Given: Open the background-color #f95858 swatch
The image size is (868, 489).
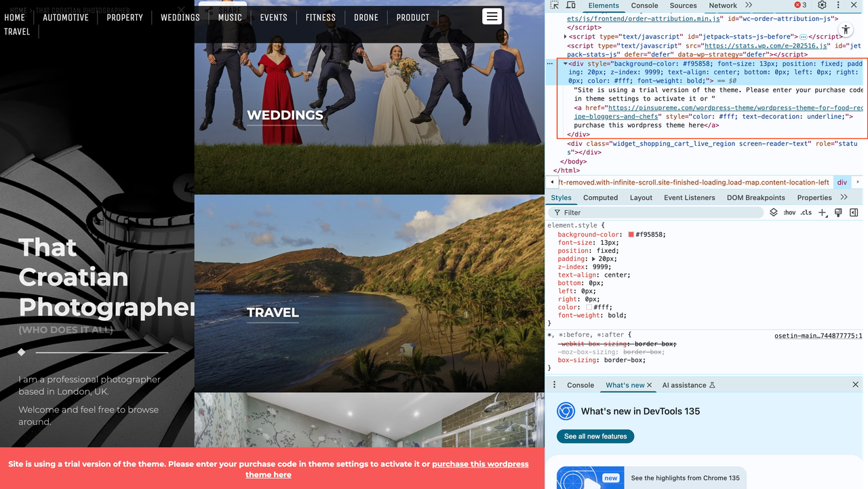Looking at the screenshot, I should tap(631, 235).
